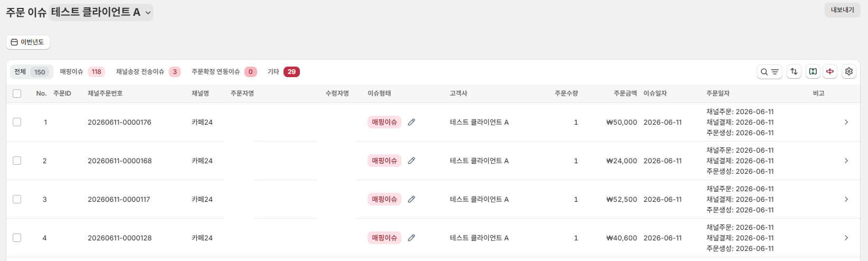
Task: Click the pencil icon in row 3
Action: click(x=412, y=199)
